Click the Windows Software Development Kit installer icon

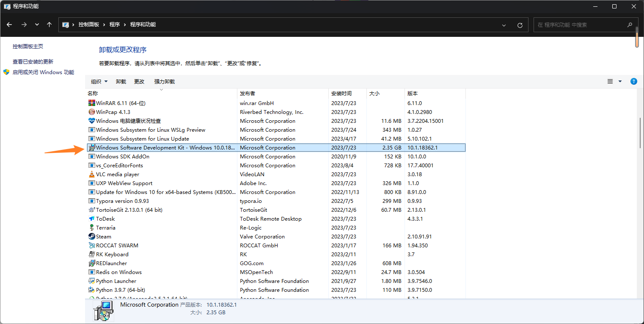92,147
